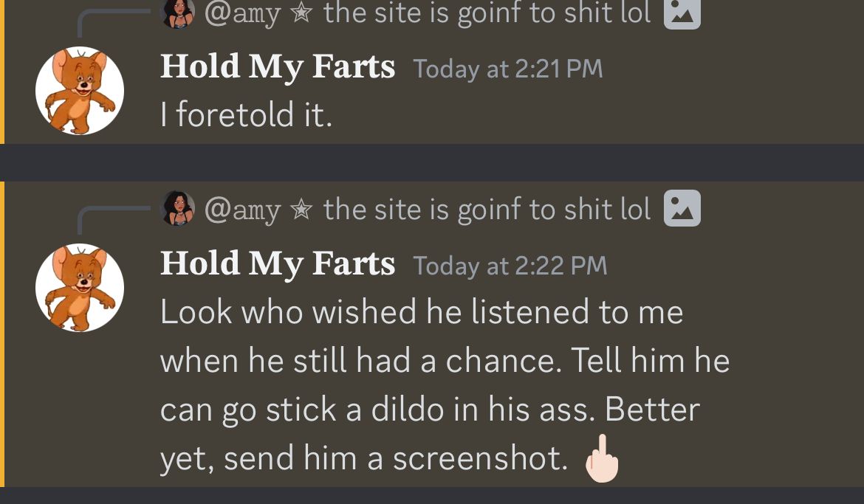Open Hold My Farts profile from 2:22 message
The height and width of the screenshot is (504, 864).
[278, 264]
